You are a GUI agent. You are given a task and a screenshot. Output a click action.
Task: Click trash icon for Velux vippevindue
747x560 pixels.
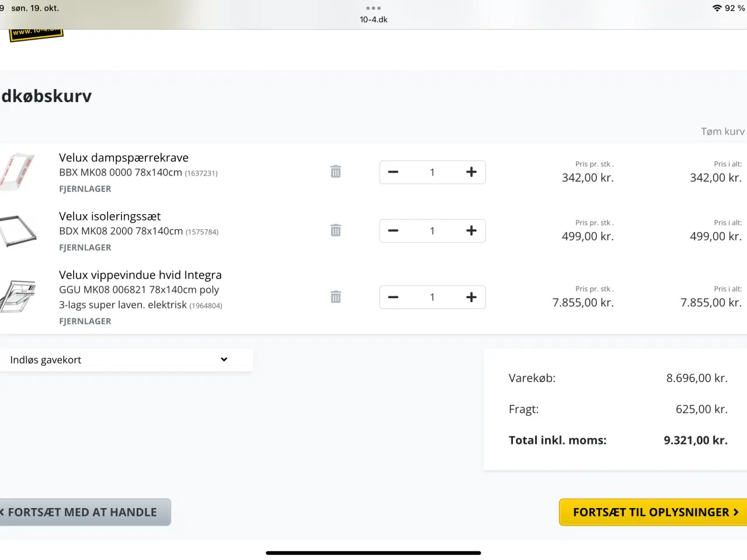(x=336, y=297)
